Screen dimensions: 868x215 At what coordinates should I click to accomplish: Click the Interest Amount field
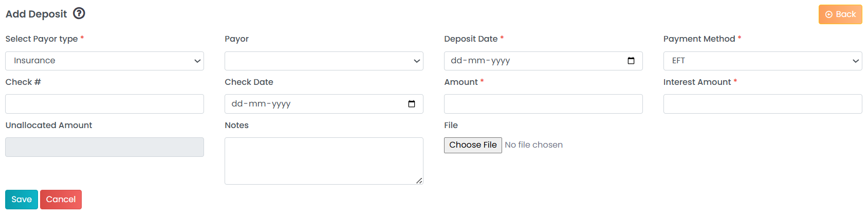(x=763, y=104)
